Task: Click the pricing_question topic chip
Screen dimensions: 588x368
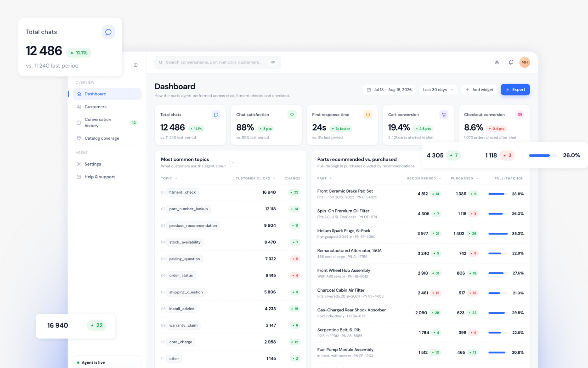Action: pos(184,259)
